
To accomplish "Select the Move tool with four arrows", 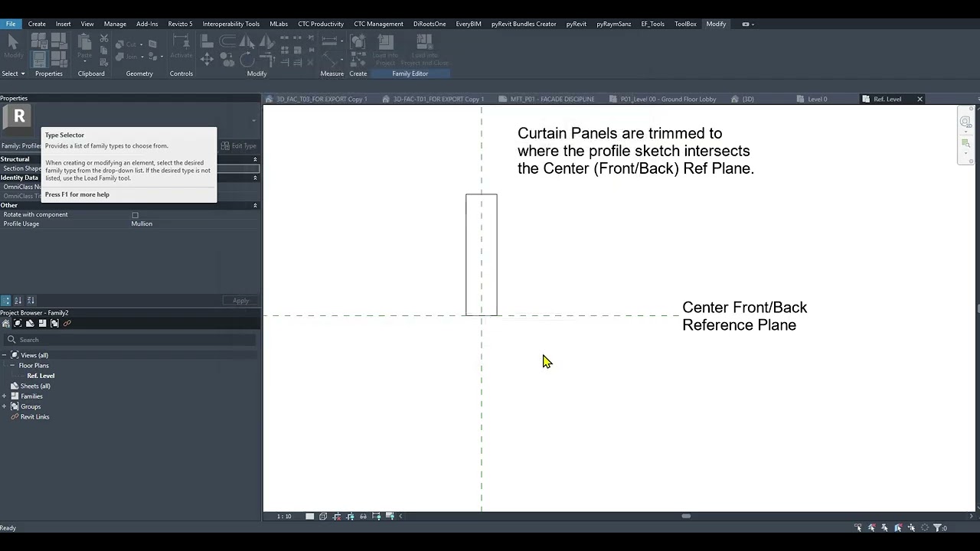I will [x=207, y=59].
